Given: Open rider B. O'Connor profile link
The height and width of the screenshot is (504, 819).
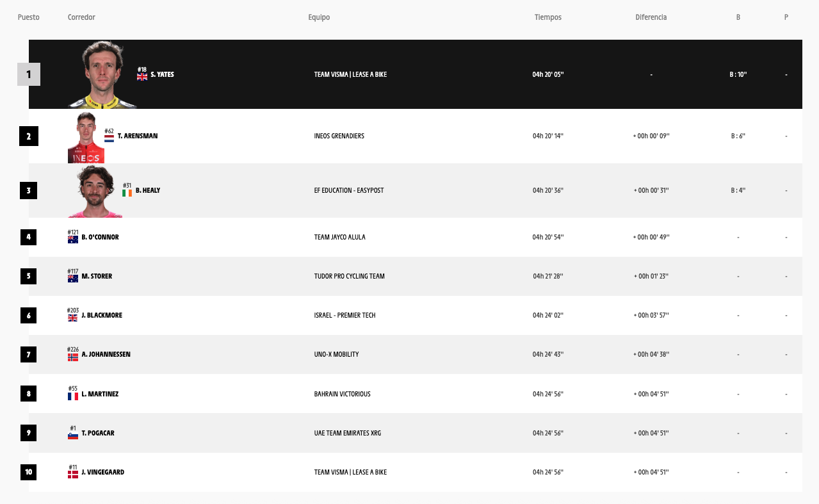Looking at the screenshot, I should pos(101,237).
